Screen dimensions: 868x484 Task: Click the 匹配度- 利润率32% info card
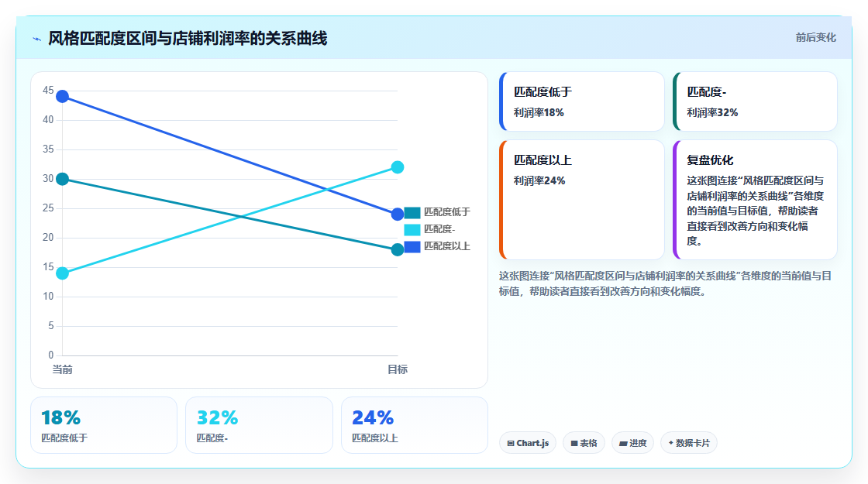pyautogui.click(x=755, y=101)
